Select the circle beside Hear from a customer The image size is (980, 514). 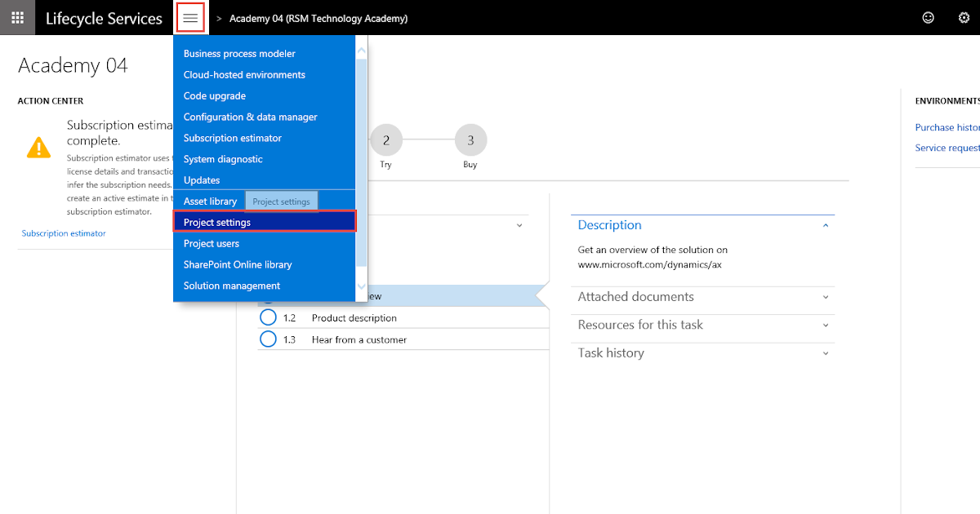tap(269, 338)
